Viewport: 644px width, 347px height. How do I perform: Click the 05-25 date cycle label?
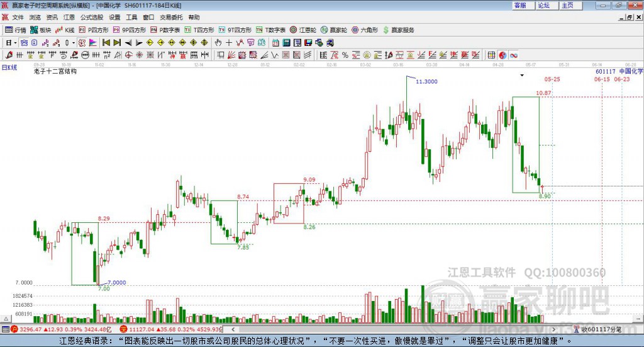(552, 79)
